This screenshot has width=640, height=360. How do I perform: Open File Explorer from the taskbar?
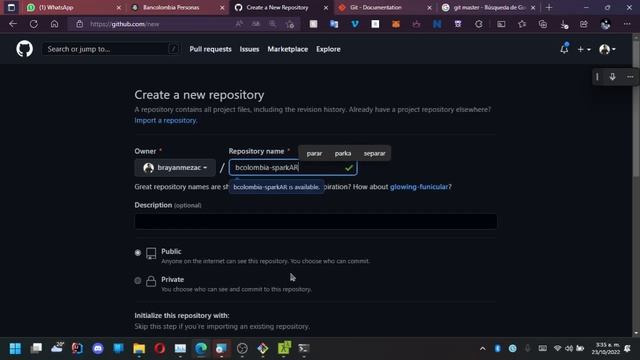[139, 348]
